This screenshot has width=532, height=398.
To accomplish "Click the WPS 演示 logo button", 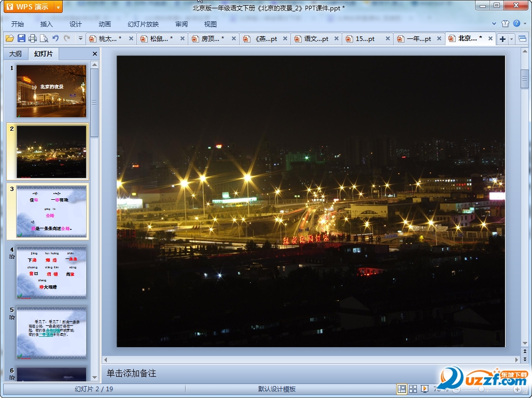I will [29, 7].
